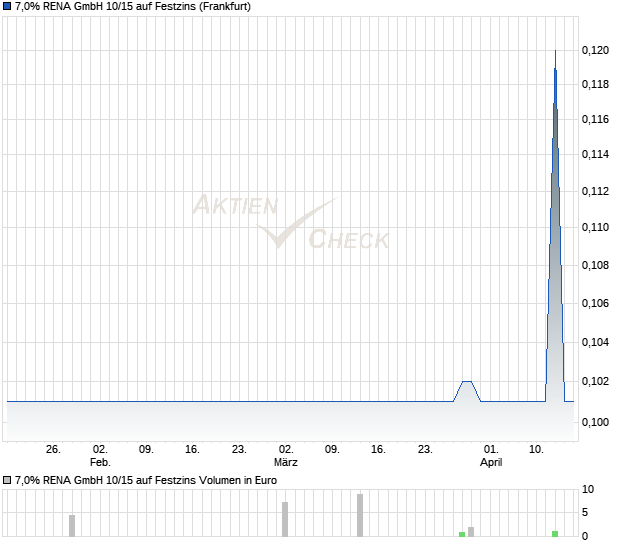
Task: Click the tallest gray volume bar near the 16. March date
Action: [360, 515]
